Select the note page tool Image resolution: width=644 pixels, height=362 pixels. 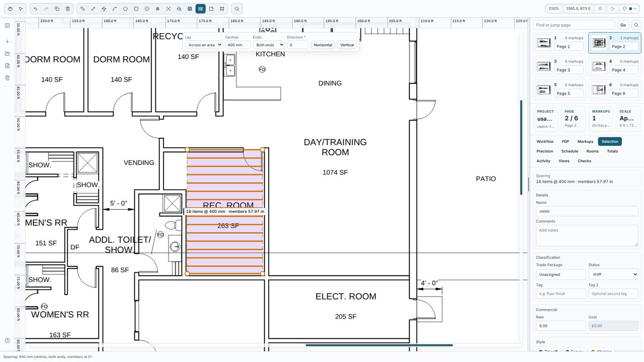(211, 9)
